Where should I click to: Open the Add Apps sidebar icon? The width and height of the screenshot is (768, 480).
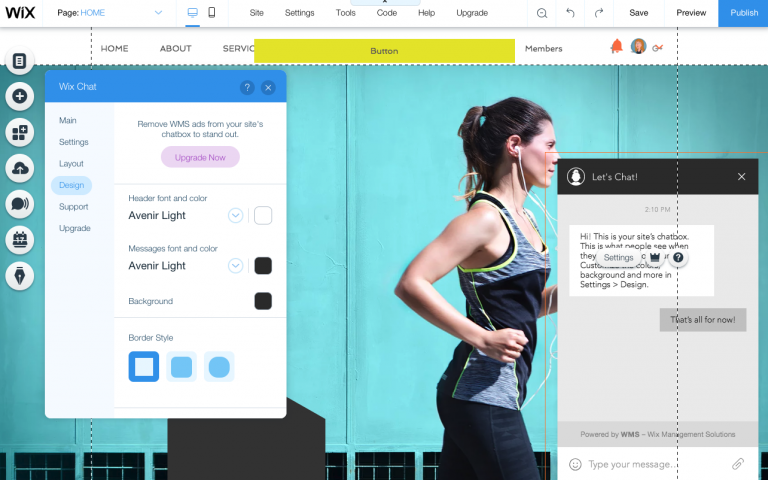(20, 132)
